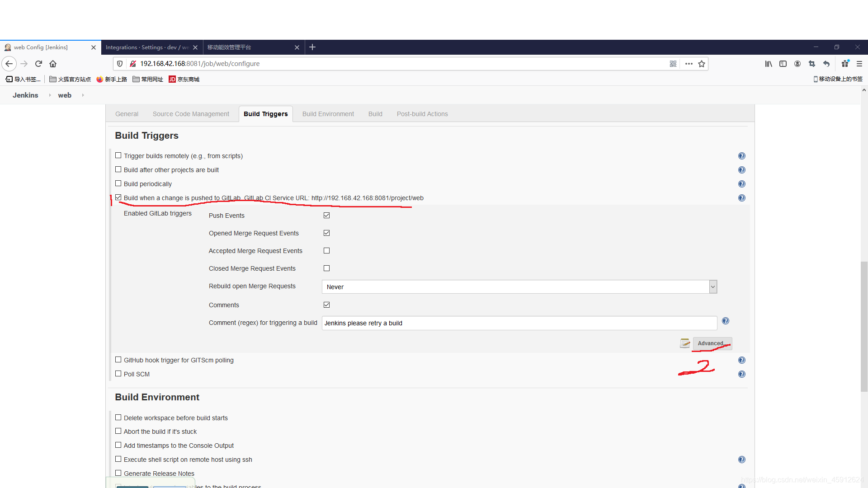Open help for Build after other projects
Screen dimensions: 868x488
tap(742, 170)
